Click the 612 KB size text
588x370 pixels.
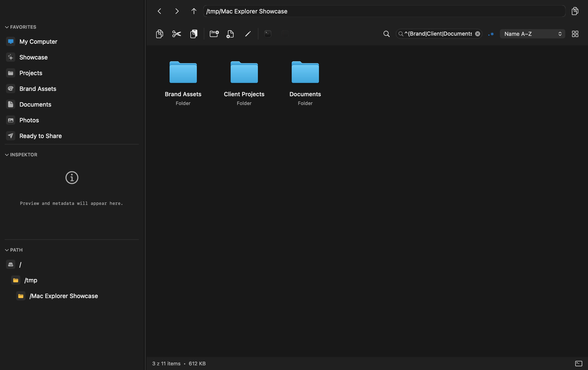click(197, 364)
